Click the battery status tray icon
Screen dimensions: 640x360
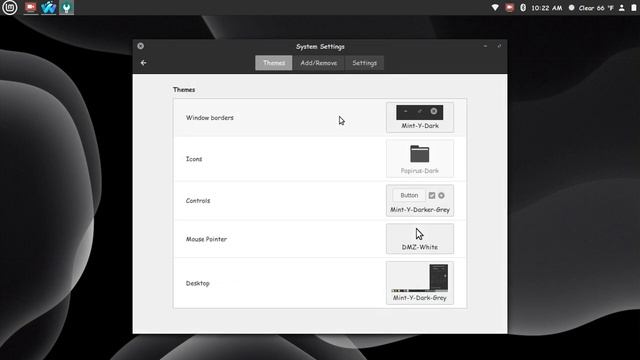point(634,7)
